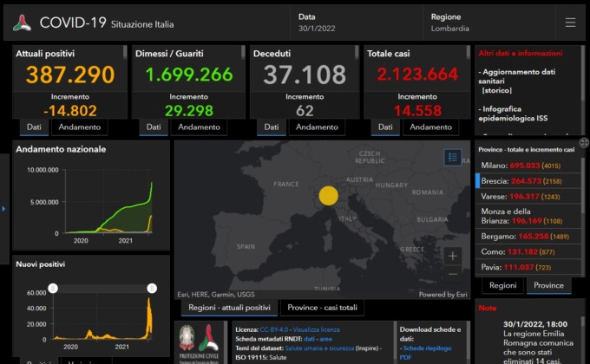Open the left side panel arrow

(3, 208)
